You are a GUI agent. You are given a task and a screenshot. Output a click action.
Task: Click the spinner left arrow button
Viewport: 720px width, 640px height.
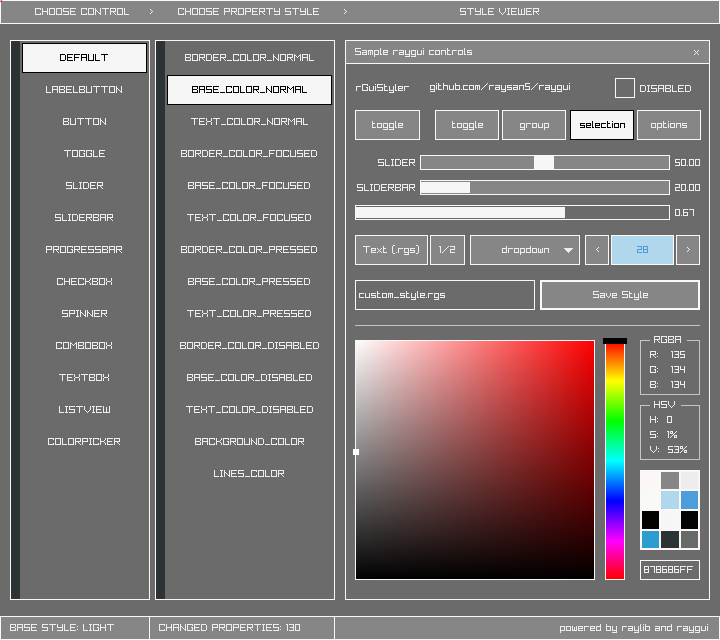pyautogui.click(x=596, y=250)
